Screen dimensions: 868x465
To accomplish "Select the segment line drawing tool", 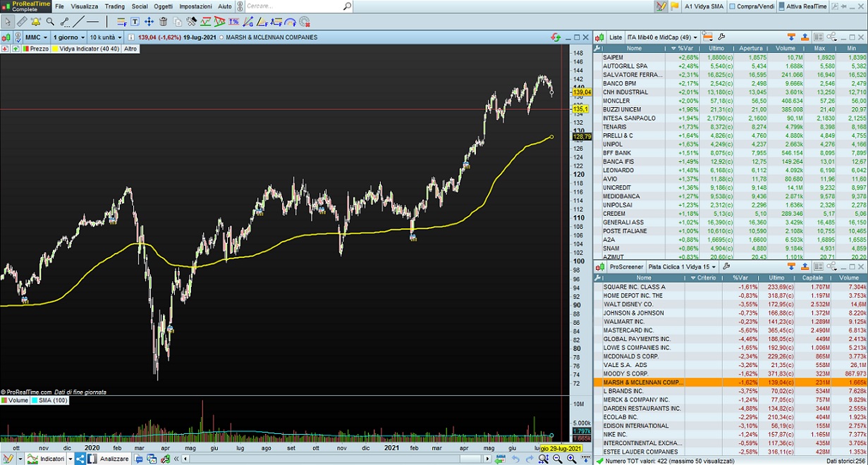I will pyautogui.click(x=65, y=22).
